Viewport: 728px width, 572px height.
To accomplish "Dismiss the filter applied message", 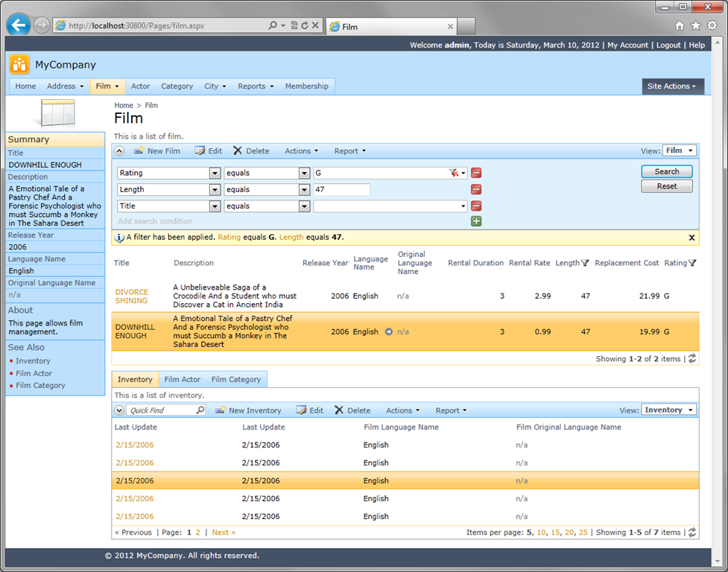I will (691, 238).
